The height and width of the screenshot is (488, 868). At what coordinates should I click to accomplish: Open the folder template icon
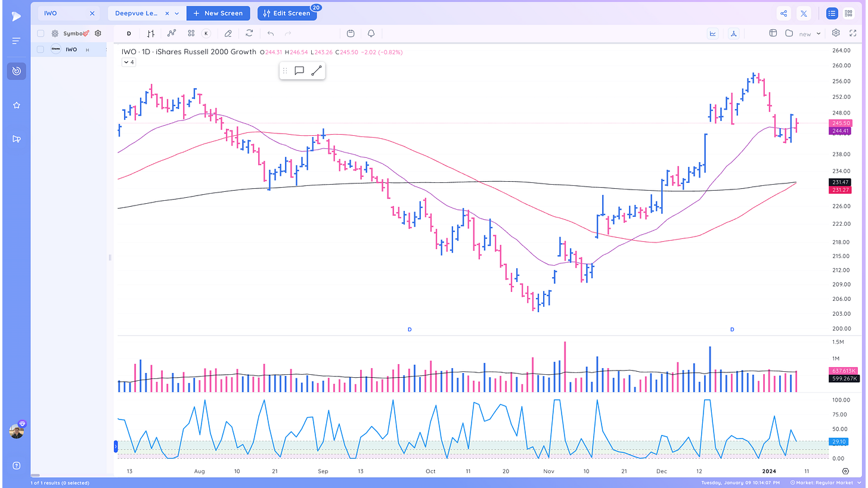(x=789, y=33)
